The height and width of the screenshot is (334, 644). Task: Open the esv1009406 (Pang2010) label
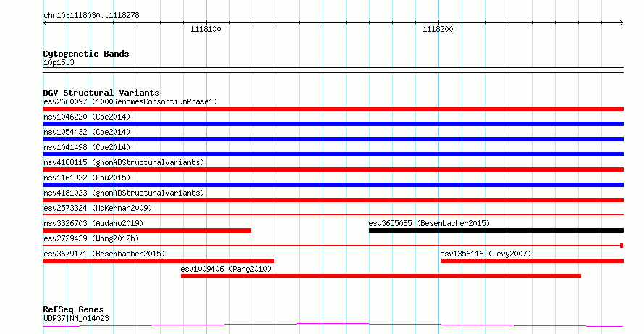coord(226,269)
